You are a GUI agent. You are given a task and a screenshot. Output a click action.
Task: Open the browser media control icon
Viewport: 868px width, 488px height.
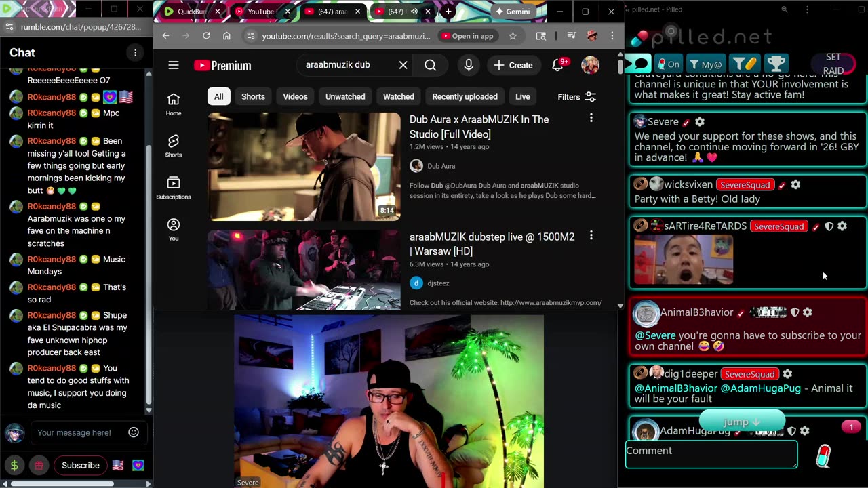coord(572,36)
